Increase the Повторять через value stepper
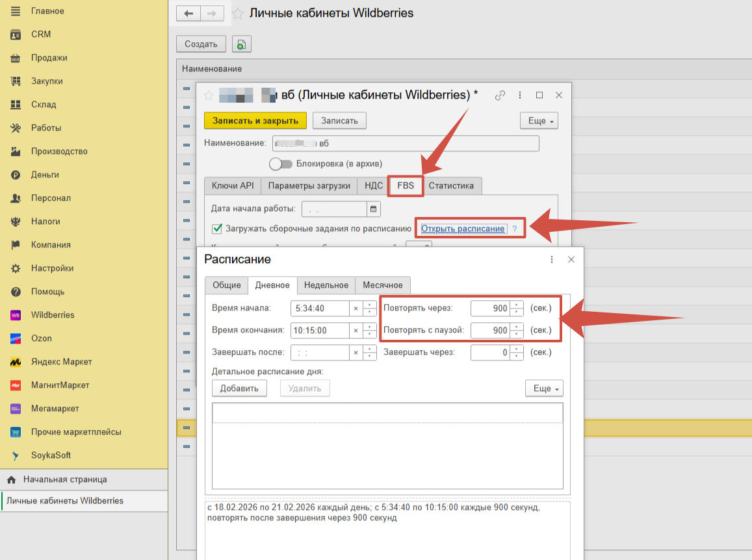The image size is (752, 560). (x=517, y=305)
